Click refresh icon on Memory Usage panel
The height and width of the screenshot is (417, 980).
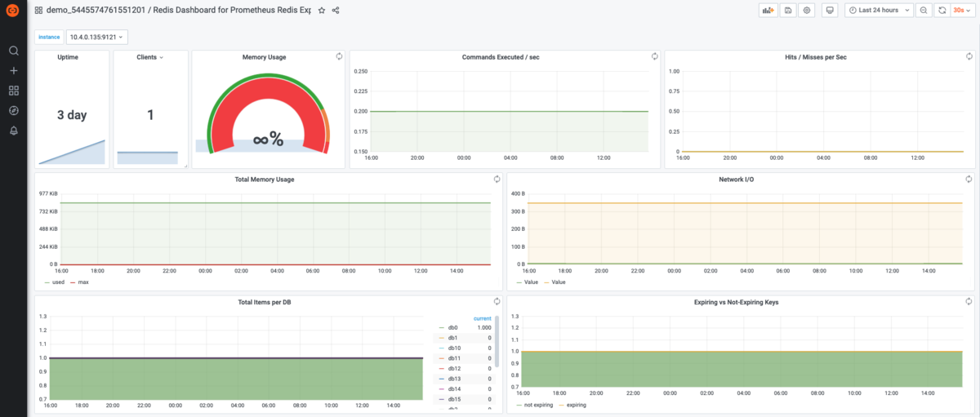339,56
